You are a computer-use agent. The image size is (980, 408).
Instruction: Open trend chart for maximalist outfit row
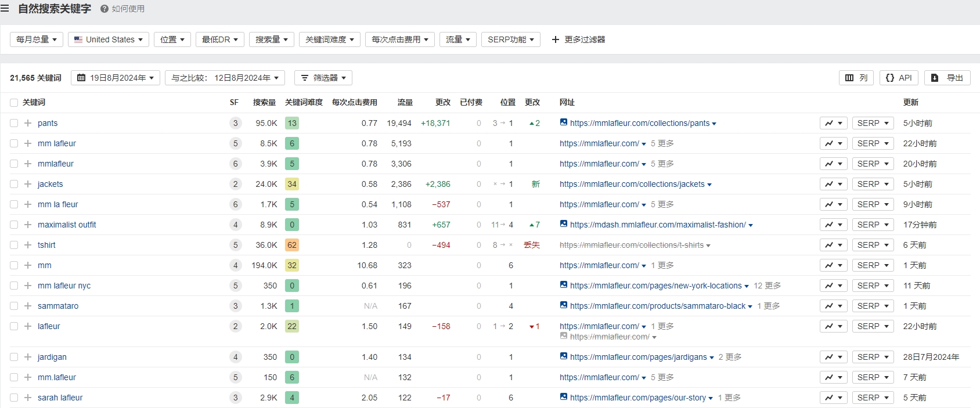[x=834, y=225]
